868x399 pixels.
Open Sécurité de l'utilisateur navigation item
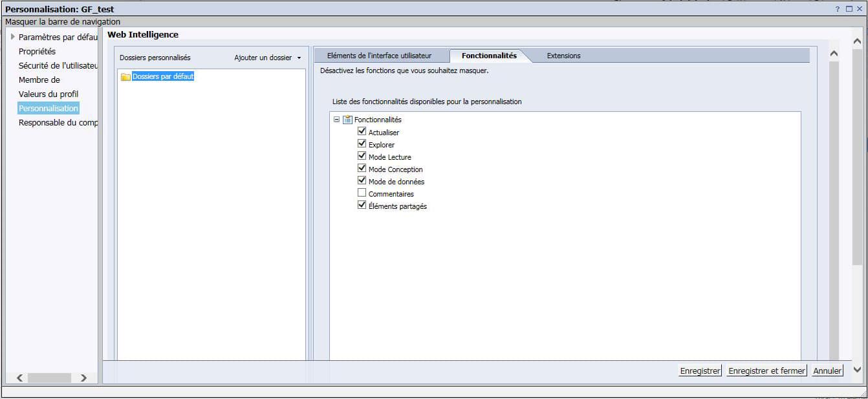[58, 66]
